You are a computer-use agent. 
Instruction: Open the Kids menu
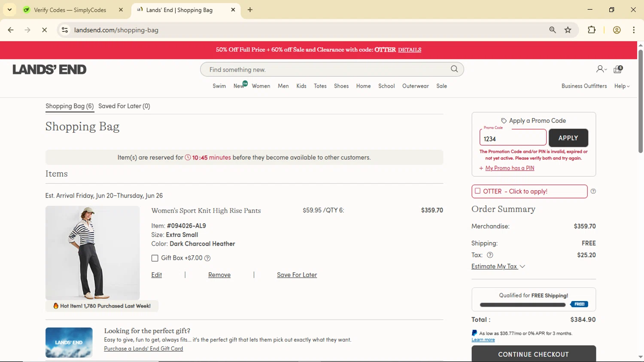click(301, 86)
